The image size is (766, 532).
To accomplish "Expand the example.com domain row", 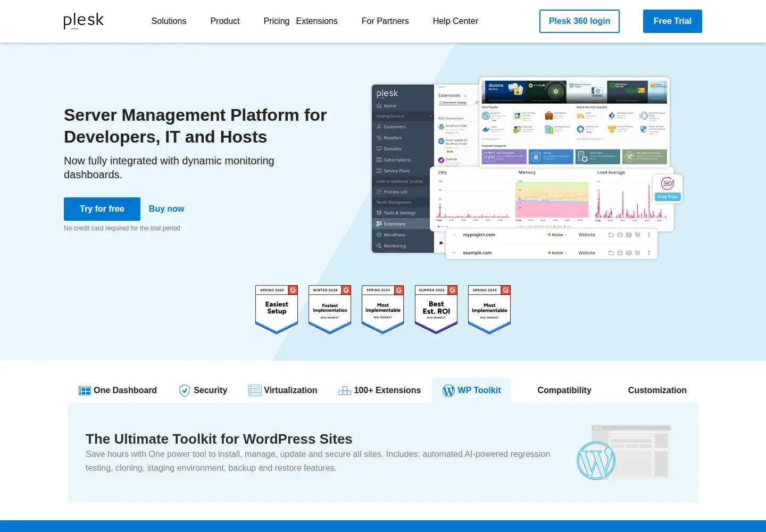I will [x=454, y=253].
